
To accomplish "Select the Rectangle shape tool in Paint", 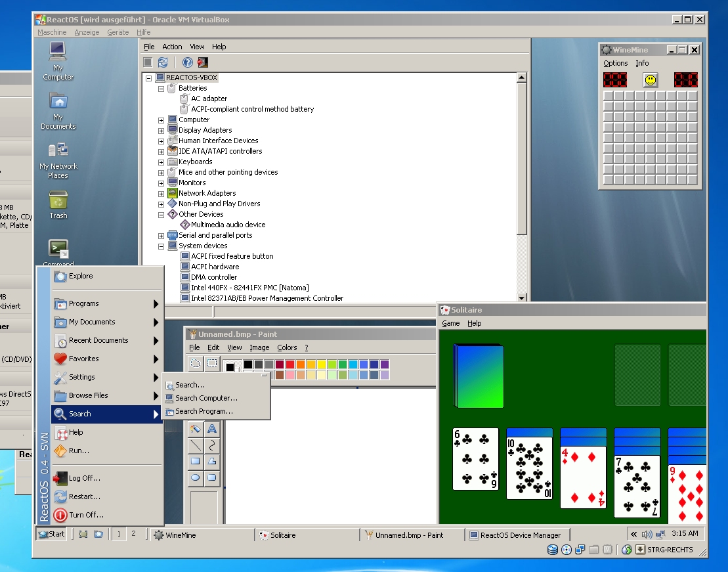I will click(x=196, y=462).
